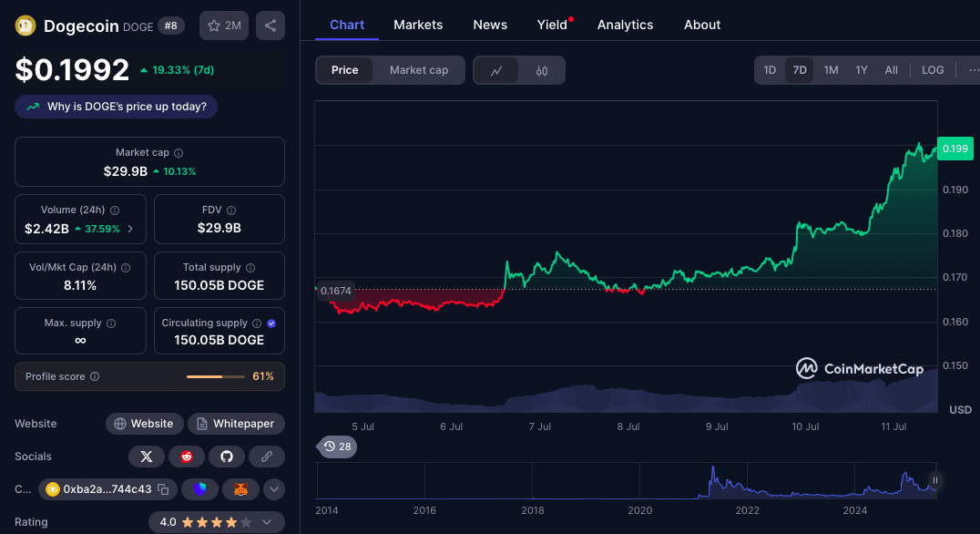
Task: Select the Price toggle
Action: [344, 70]
